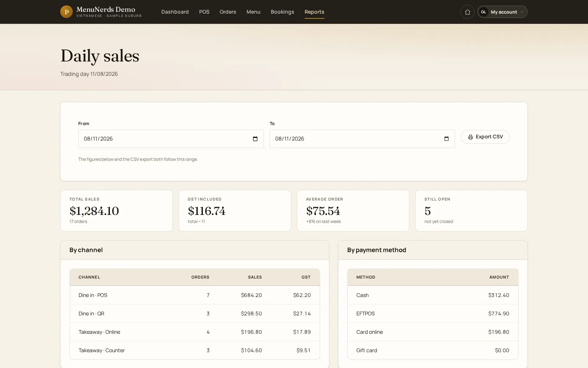Click the By channel panel heading
This screenshot has height=368, width=588.
(86, 250)
